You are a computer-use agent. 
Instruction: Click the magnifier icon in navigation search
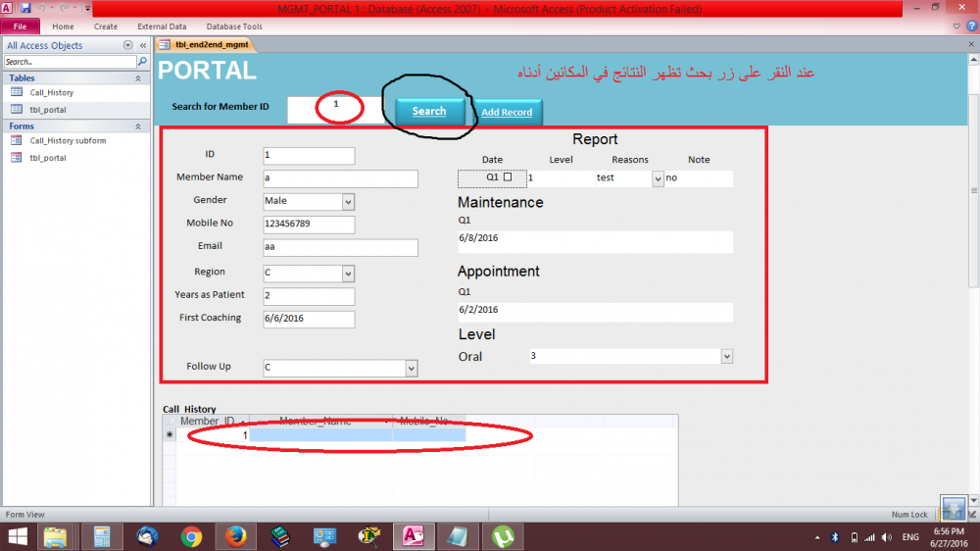click(x=142, y=62)
